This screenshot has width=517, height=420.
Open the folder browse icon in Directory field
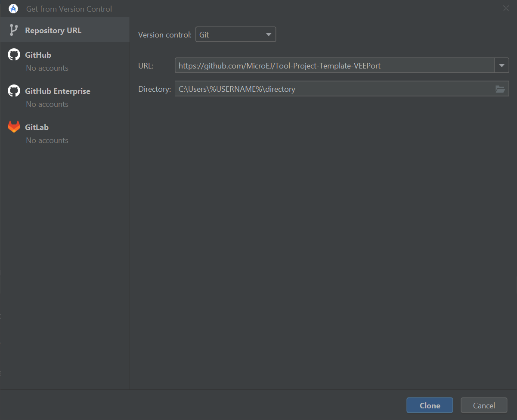[500, 89]
